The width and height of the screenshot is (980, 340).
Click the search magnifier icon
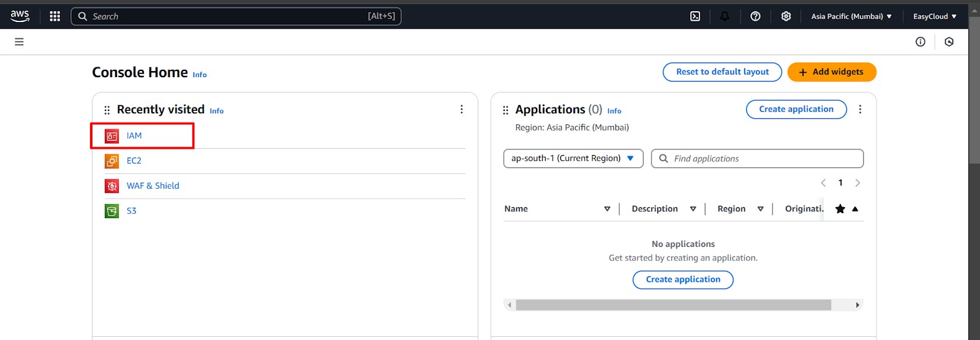point(83,17)
